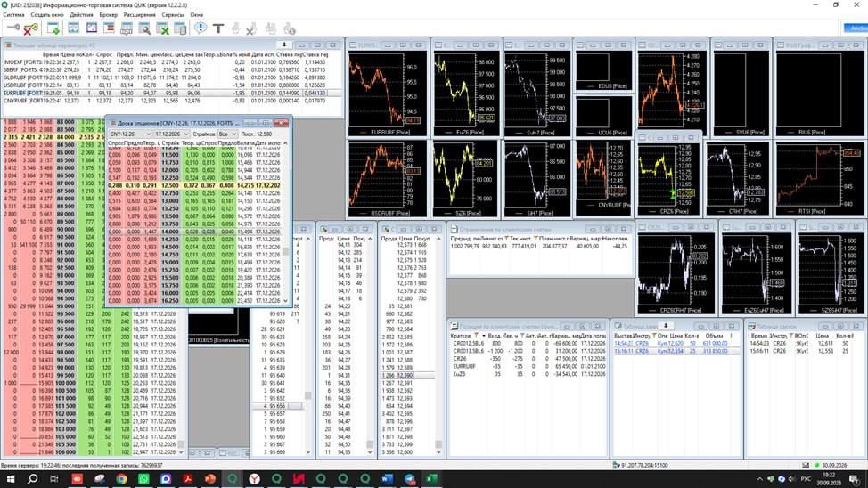Open the quotes table toolbar icon
Image resolution: width=868 pixels, height=488 pixels.
tap(109, 28)
